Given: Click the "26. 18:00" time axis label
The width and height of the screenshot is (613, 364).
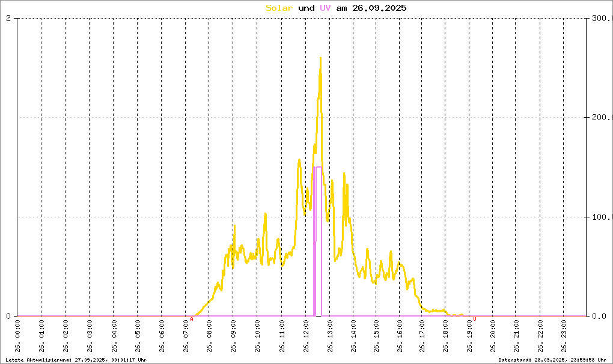Looking at the screenshot, I should 445,335.
